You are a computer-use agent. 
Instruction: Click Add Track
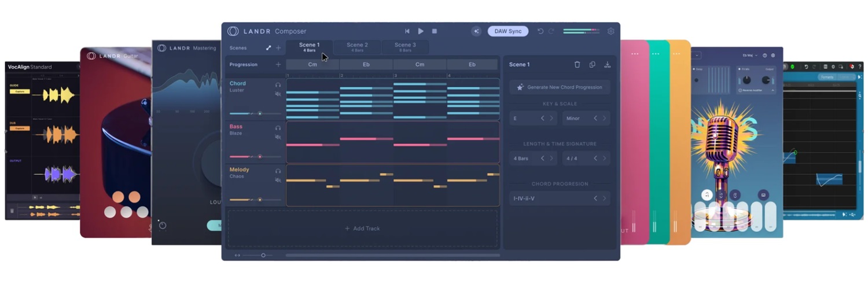pos(363,228)
